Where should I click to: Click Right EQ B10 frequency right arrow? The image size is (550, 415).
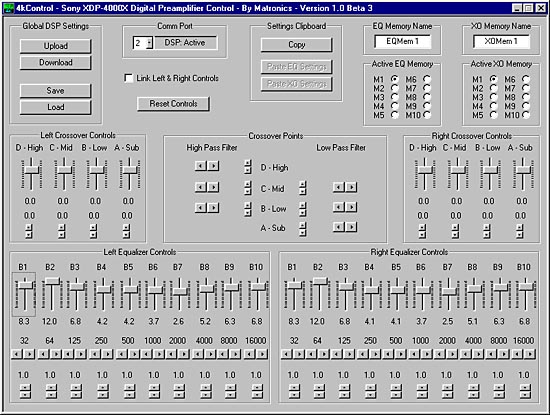click(x=530, y=354)
